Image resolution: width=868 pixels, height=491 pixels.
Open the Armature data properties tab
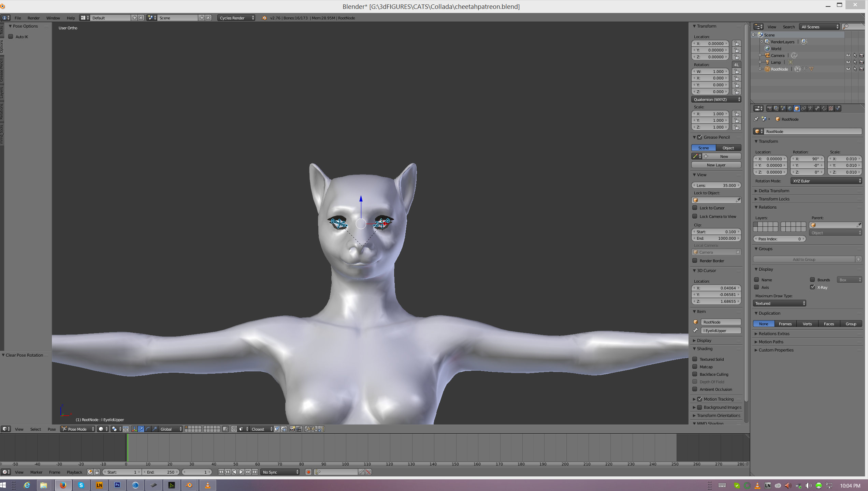tap(810, 108)
